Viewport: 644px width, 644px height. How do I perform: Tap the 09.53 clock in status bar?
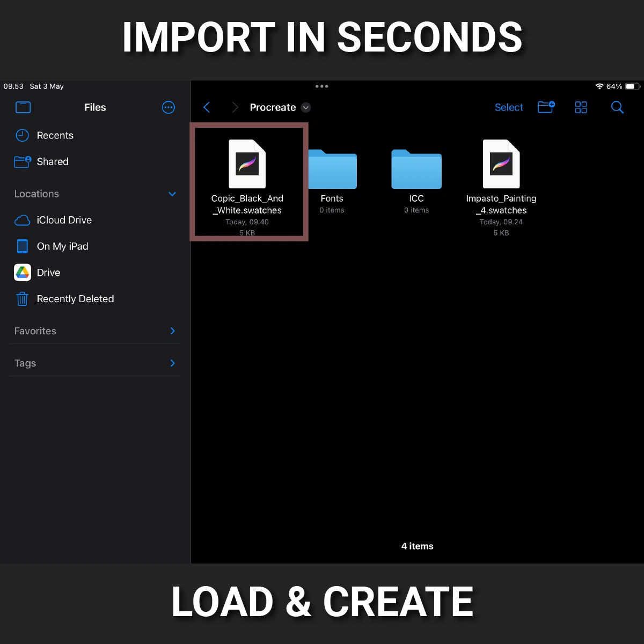point(13,86)
